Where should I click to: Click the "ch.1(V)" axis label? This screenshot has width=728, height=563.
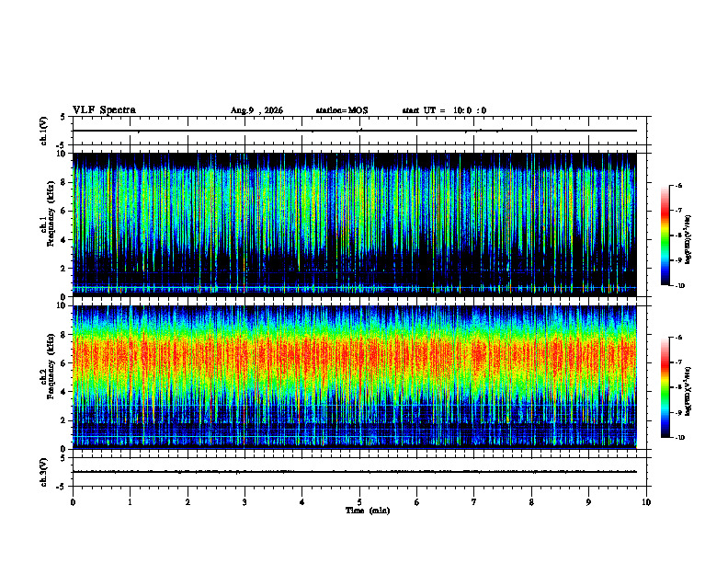(44, 131)
